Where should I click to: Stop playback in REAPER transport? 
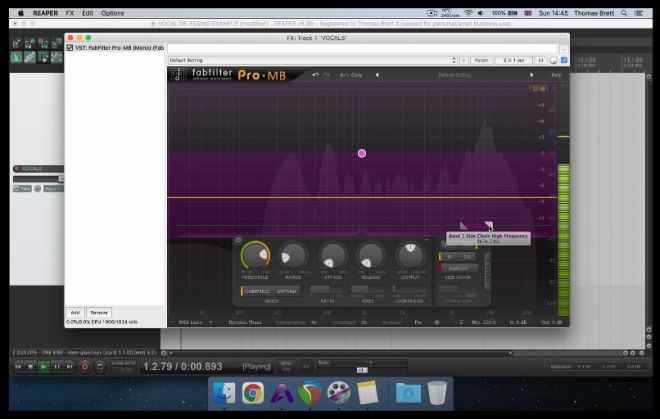point(31,366)
